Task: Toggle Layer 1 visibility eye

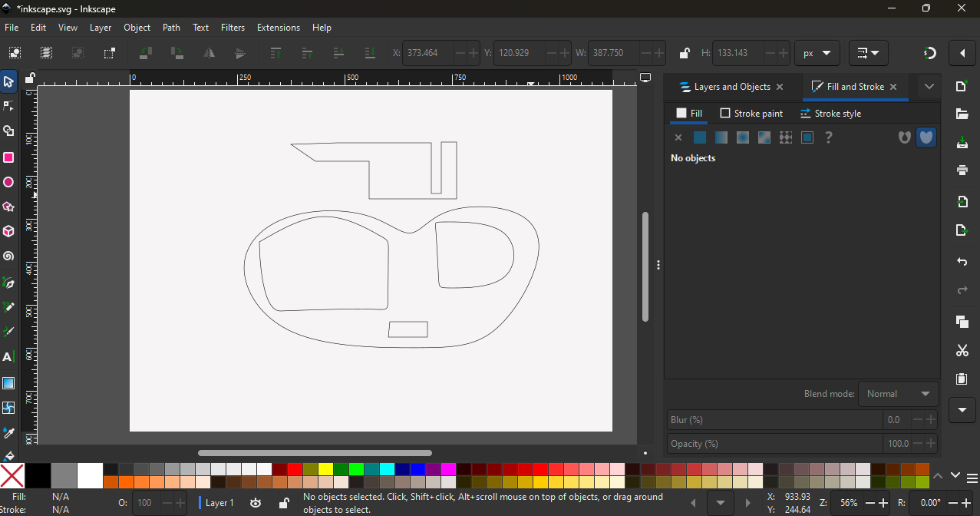Action: [x=256, y=503]
